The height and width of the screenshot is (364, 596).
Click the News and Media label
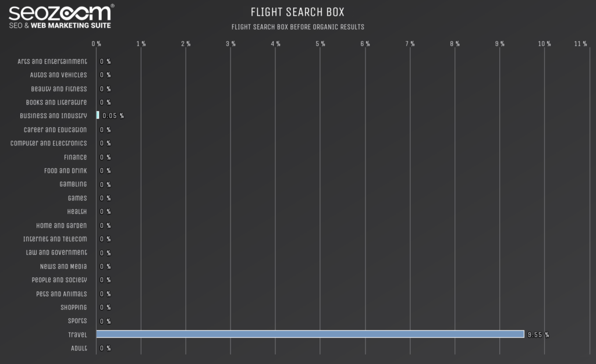63,266
